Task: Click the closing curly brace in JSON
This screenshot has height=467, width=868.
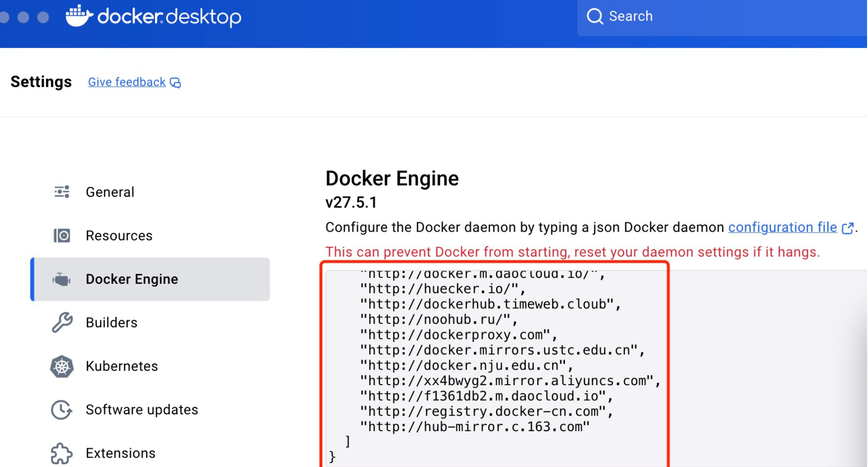Action: pyautogui.click(x=332, y=457)
